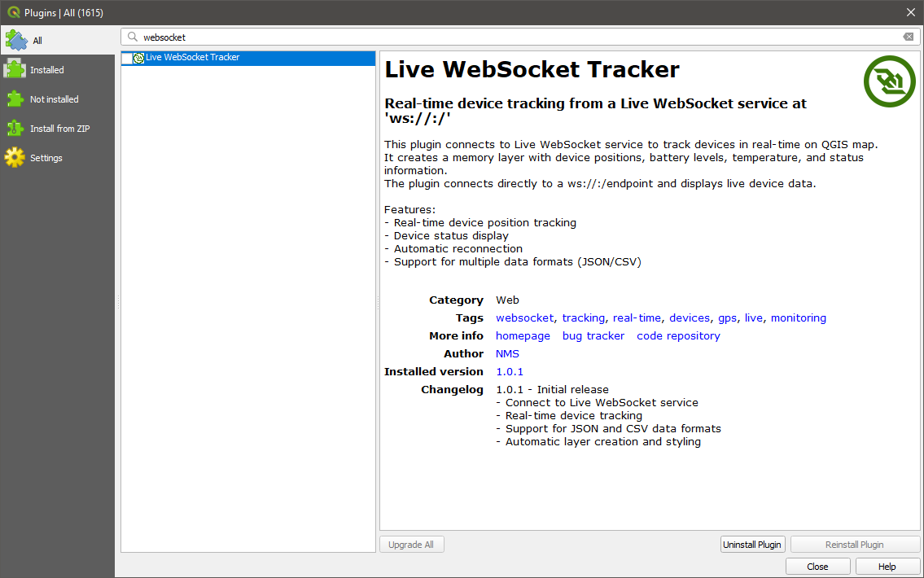Click the Automatic reconnection feature line
The image size is (924, 578).
453,248
